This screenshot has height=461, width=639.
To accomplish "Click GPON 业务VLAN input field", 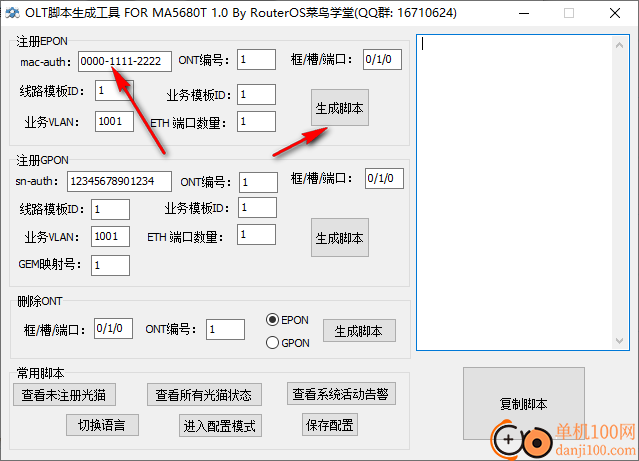I will (x=110, y=236).
